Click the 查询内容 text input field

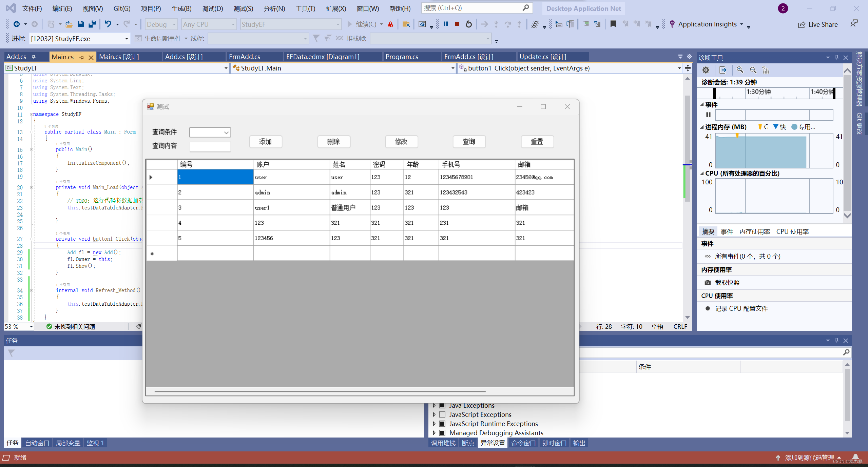210,146
